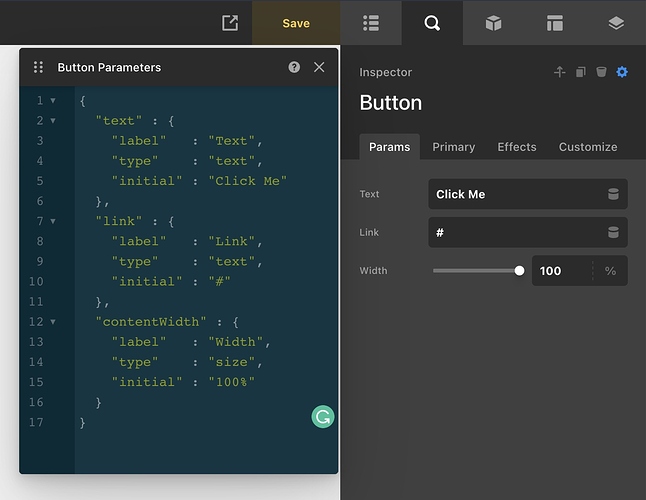The width and height of the screenshot is (646, 500).
Task: Collapse the code fold at line 7
Action: coord(53,221)
